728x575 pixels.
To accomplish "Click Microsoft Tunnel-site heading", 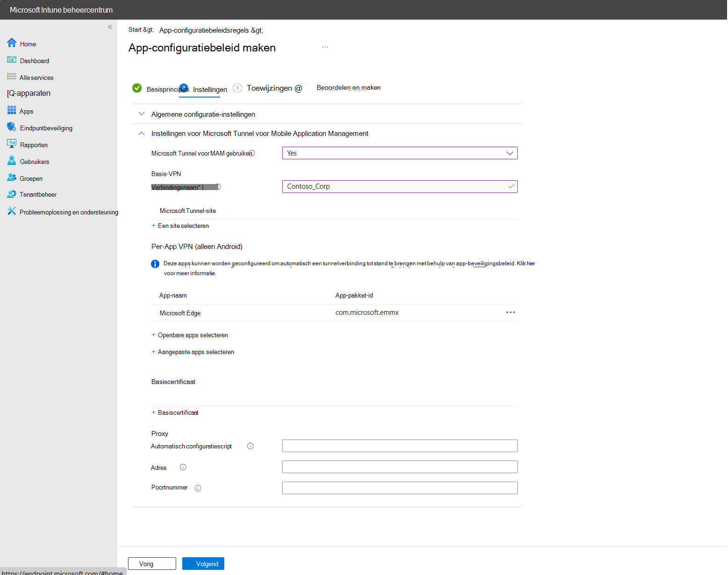I will tap(188, 211).
